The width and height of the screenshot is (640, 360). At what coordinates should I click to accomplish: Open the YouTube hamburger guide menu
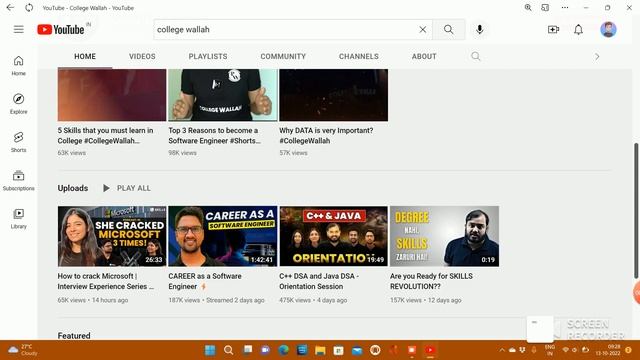point(18,29)
